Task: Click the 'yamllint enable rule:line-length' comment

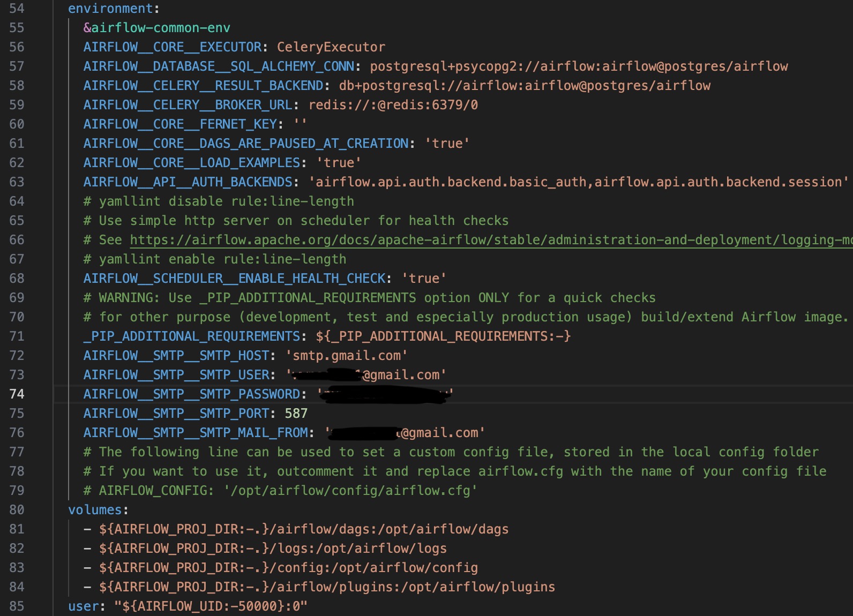Action: click(215, 259)
